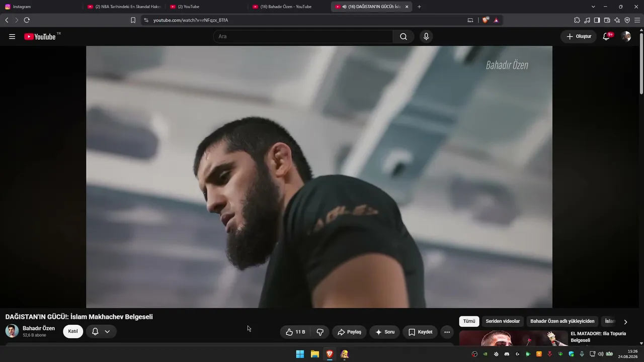The height and width of the screenshot is (362, 644).
Task: Open the browser extensions puzzle icon
Action: coord(577,20)
